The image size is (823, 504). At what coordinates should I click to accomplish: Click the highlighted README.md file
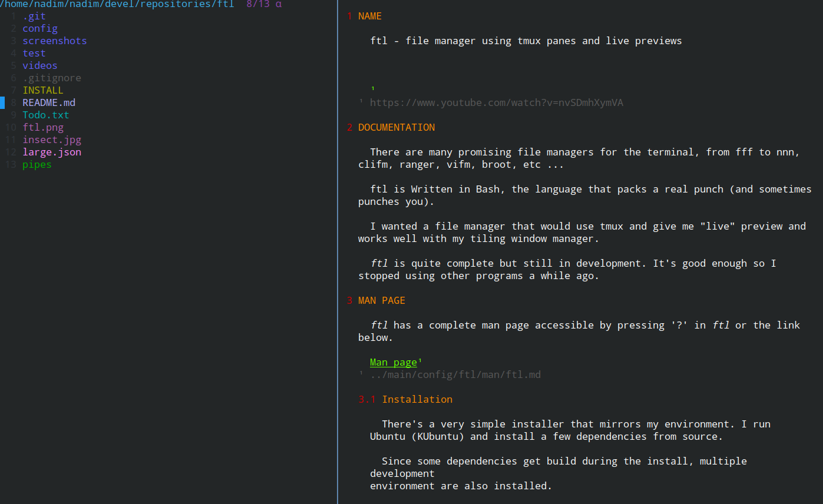[x=49, y=102]
